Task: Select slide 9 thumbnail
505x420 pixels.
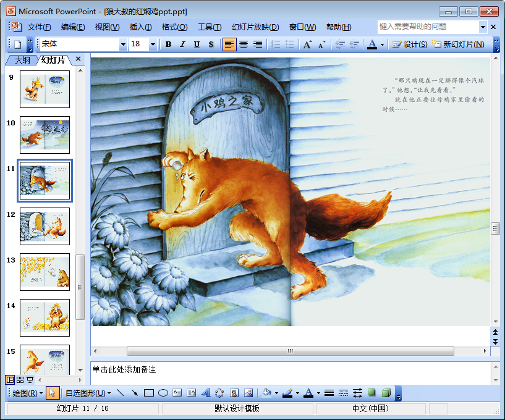Action: point(45,89)
